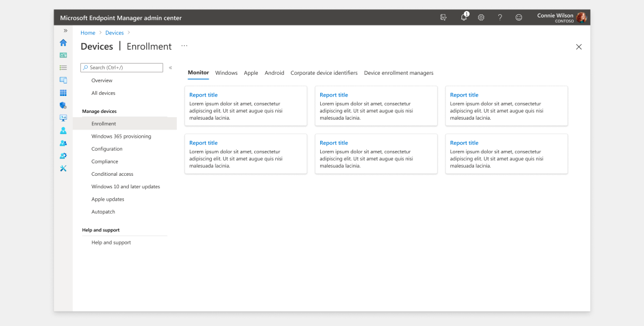The height and width of the screenshot is (326, 644).
Task: Select Device enrollment managers tab
Action: (399, 73)
